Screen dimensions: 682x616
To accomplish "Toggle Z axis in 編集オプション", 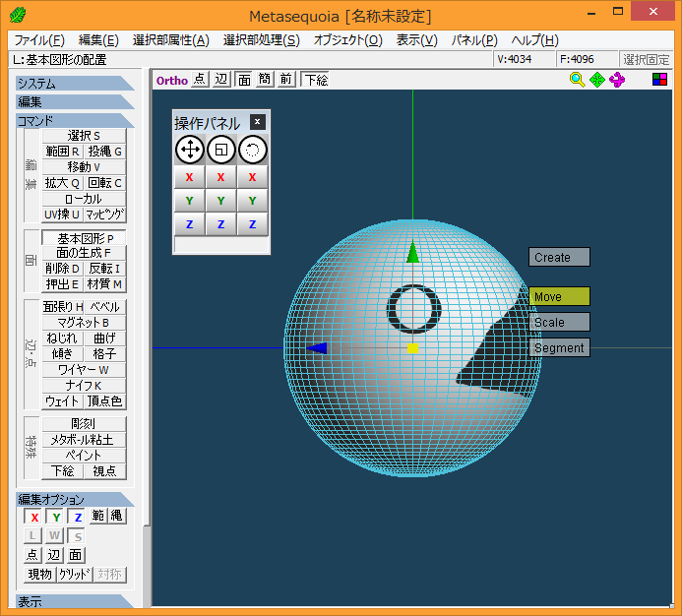I will (x=78, y=517).
